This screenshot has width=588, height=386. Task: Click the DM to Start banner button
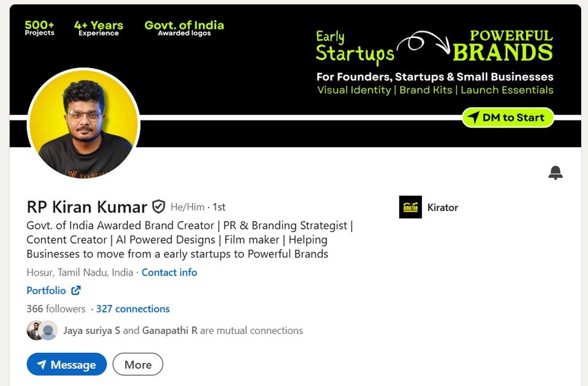tap(508, 118)
